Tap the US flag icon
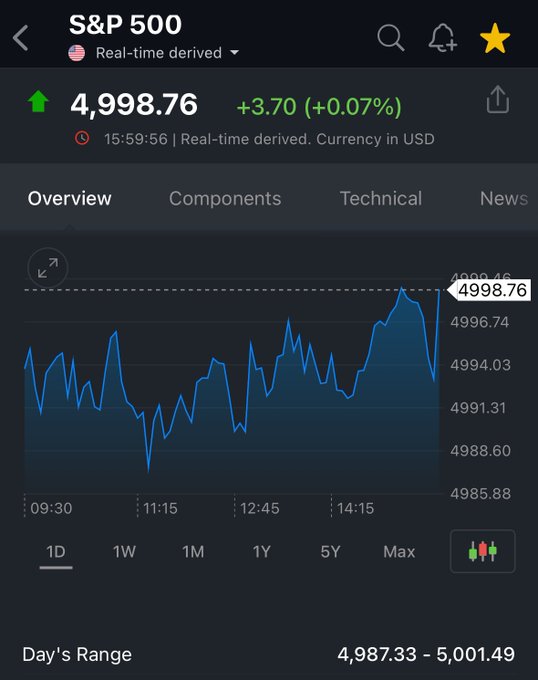Viewport: 538px width, 680px height. click(x=77, y=53)
